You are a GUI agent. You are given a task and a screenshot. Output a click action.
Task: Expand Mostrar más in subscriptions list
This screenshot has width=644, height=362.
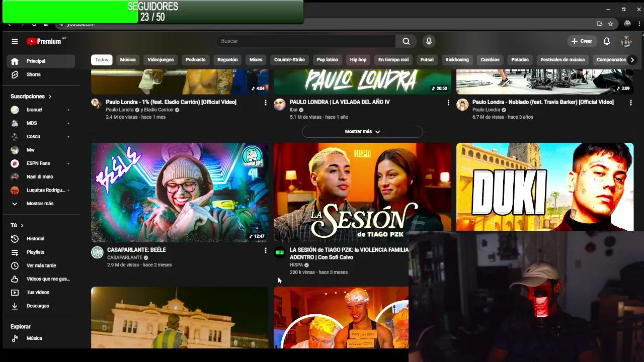[x=41, y=204]
